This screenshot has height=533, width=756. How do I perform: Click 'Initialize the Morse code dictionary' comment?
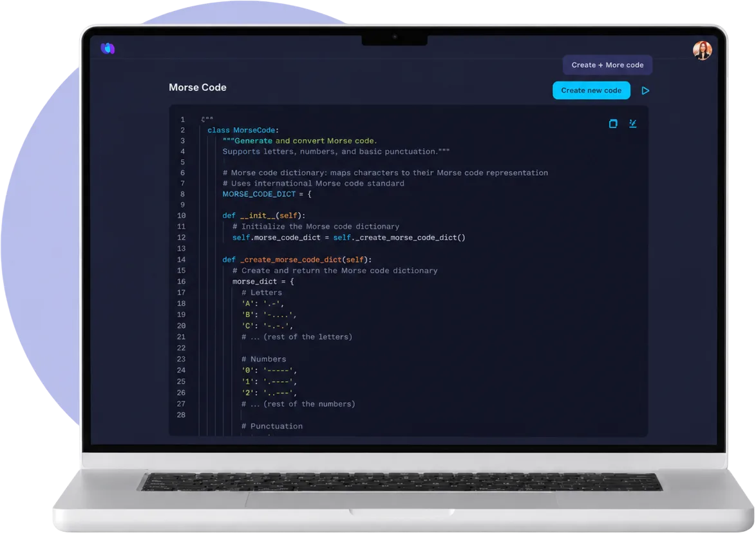coord(316,227)
